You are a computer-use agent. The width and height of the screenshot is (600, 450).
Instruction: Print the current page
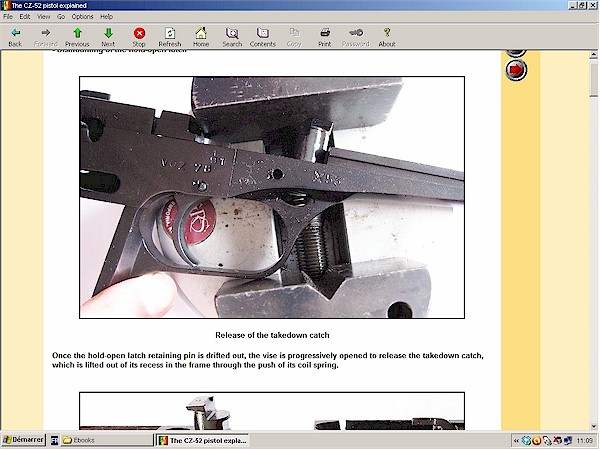[x=324, y=37]
